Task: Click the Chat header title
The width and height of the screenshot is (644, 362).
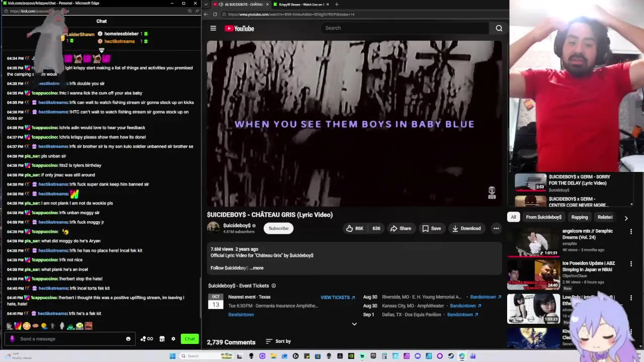Action: 102,21
